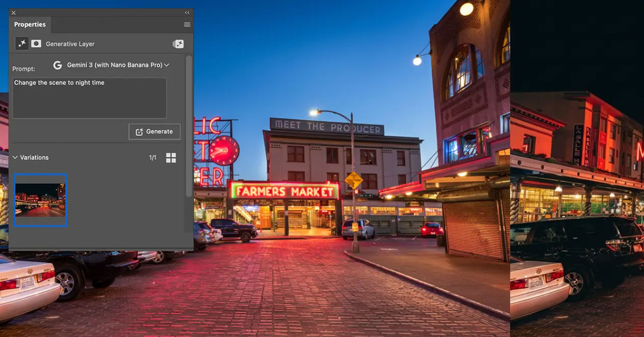Collapse the panel with double-arrow icon
This screenshot has height=337, width=644.
(187, 12)
